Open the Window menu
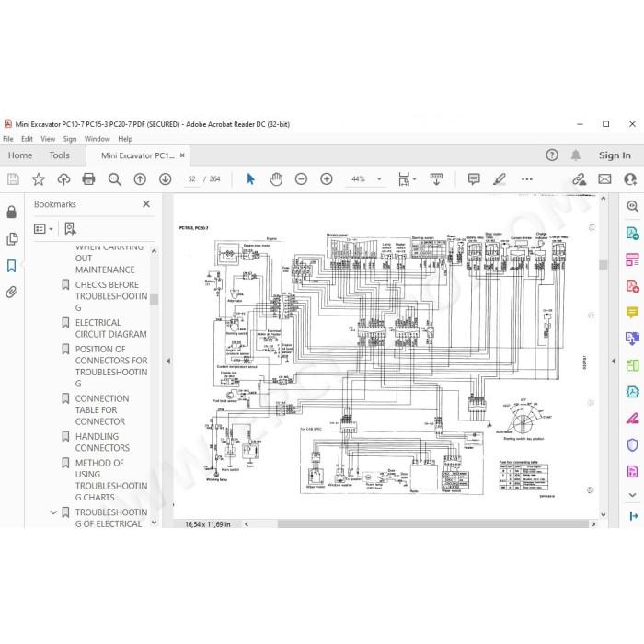 click(97, 139)
